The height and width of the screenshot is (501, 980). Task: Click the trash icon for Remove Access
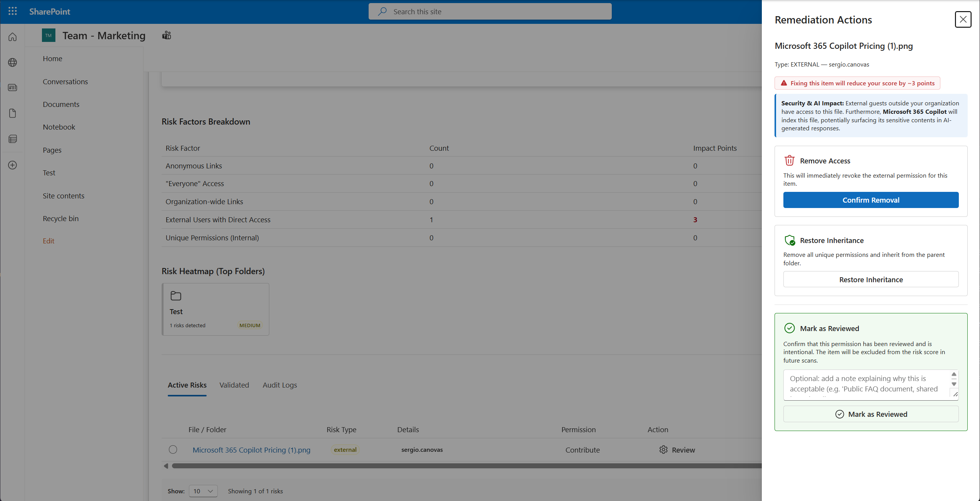[x=790, y=160]
